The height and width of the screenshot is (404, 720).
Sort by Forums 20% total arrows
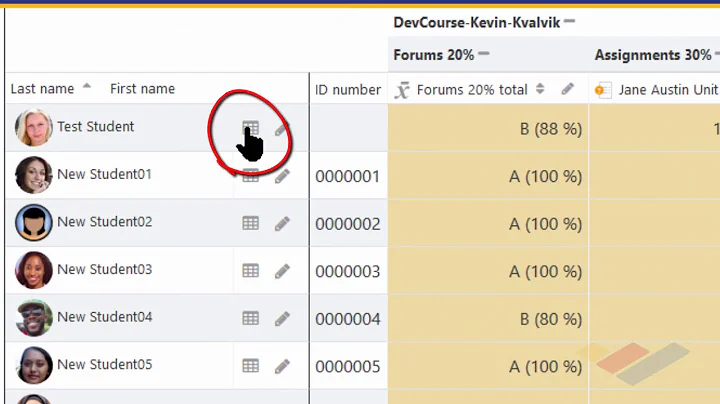(540, 89)
